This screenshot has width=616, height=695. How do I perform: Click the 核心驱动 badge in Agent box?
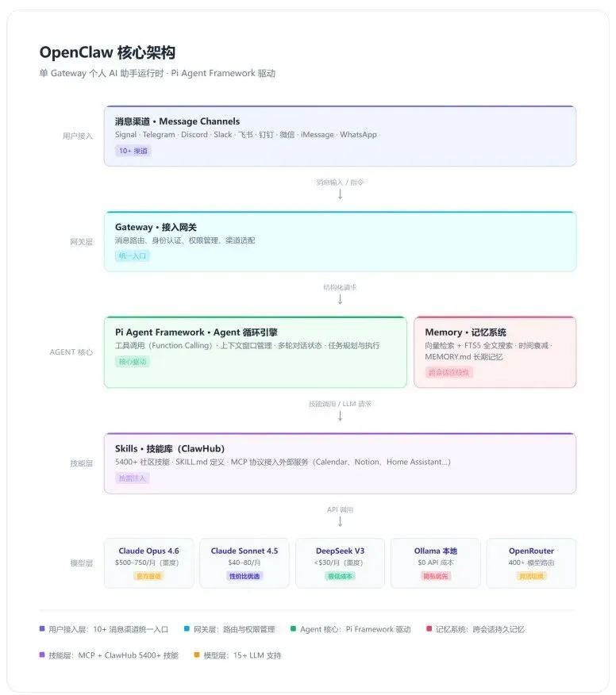point(133,362)
